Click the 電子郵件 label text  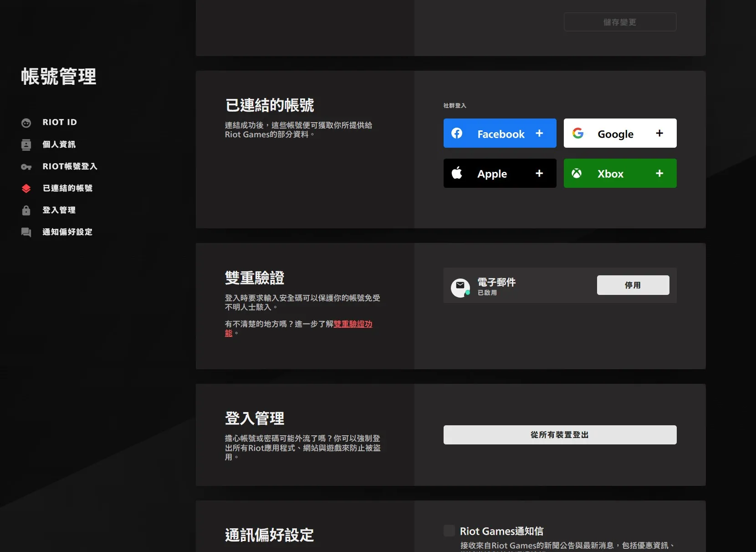496,282
